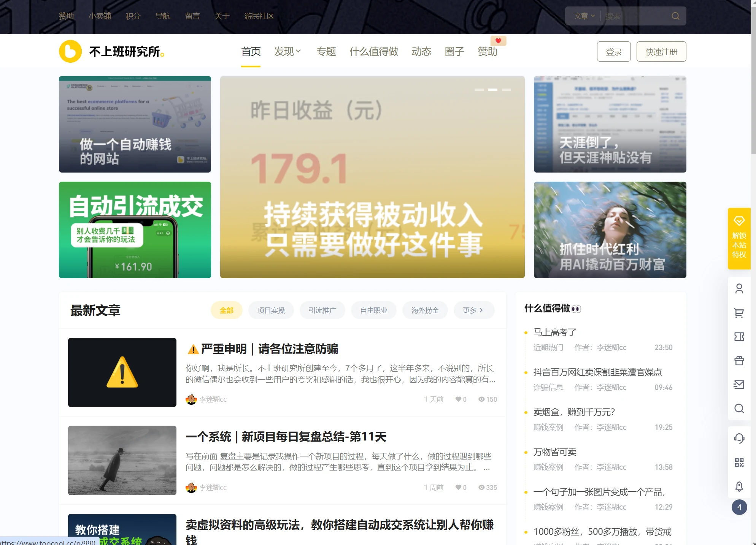This screenshot has height=545, width=756.
Task: Click the yellow 不上班研究所 logo icon
Action: (70, 51)
